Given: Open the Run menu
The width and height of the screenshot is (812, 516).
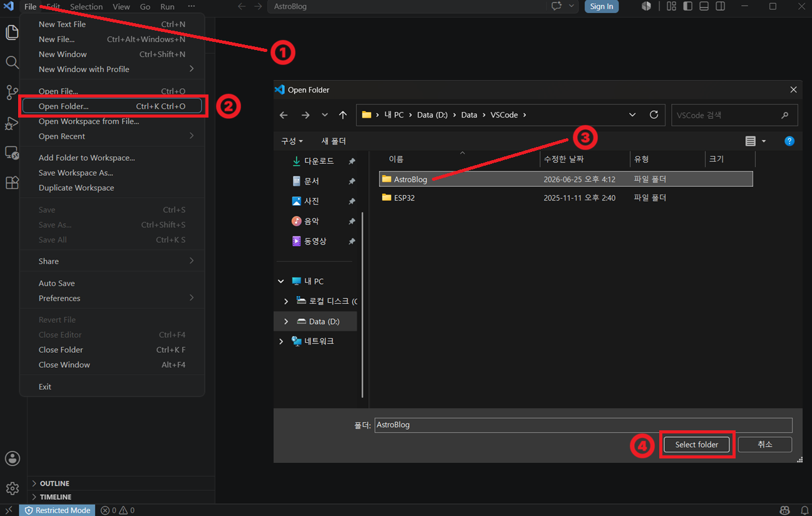Looking at the screenshot, I should (x=167, y=6).
